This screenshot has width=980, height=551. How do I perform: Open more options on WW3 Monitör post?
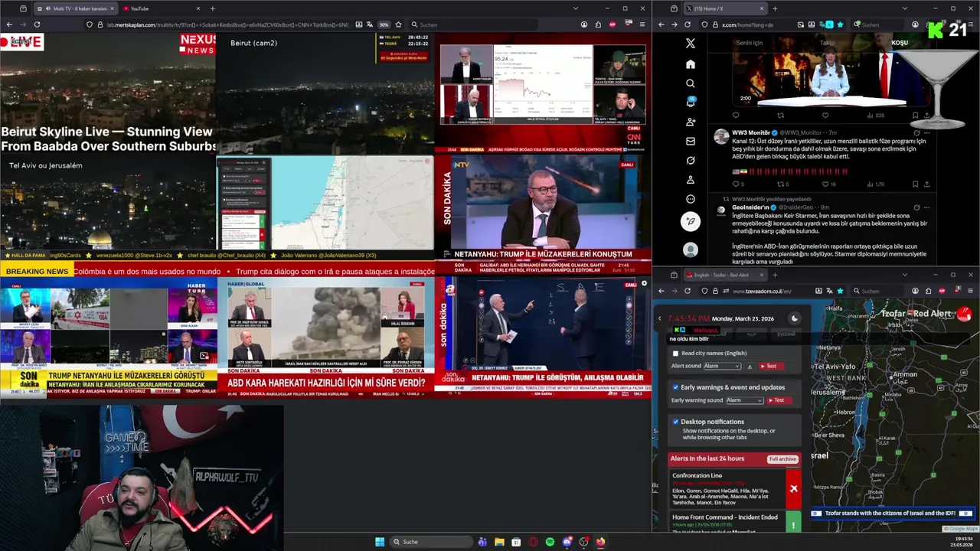[926, 132]
